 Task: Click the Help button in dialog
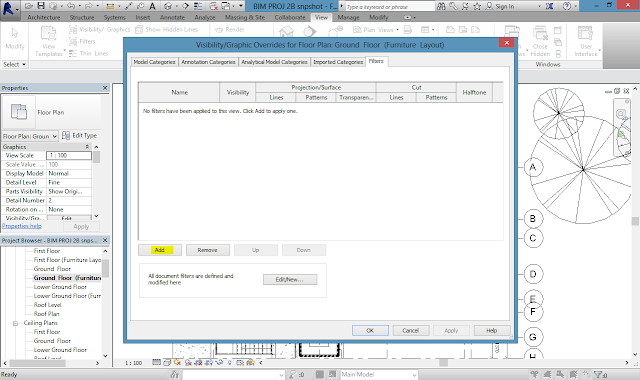492,331
